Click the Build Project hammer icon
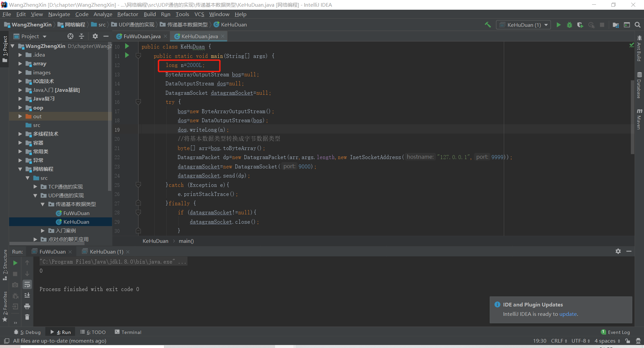Screen dimensions: 644x348 click(488, 25)
